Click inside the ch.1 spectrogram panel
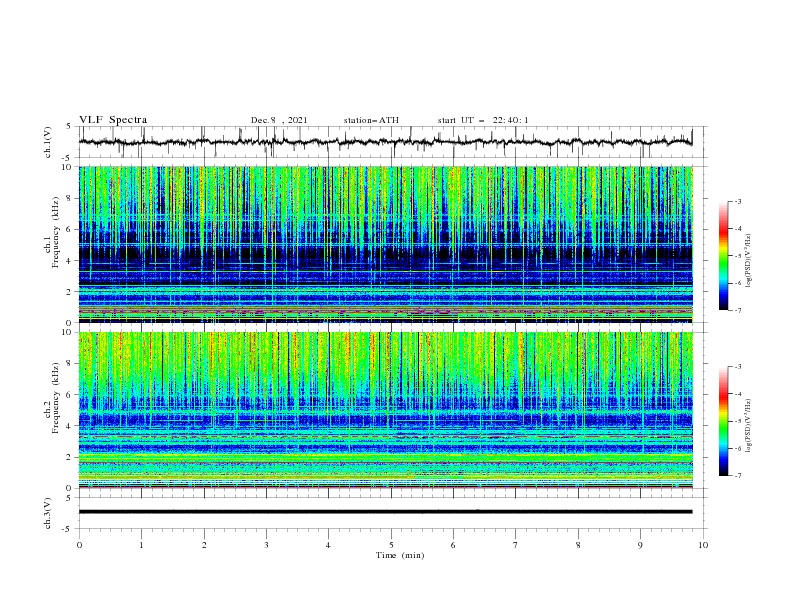Screen dimensions: 792x612 click(386, 244)
